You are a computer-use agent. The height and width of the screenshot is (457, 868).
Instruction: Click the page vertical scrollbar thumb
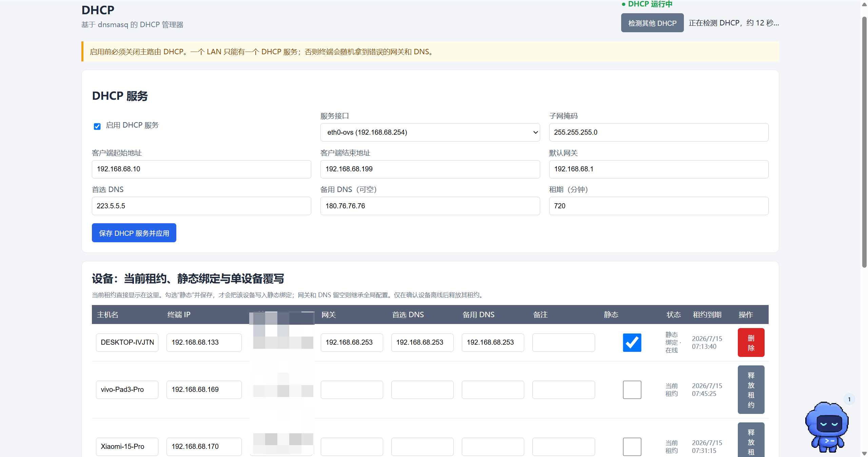coord(864,142)
